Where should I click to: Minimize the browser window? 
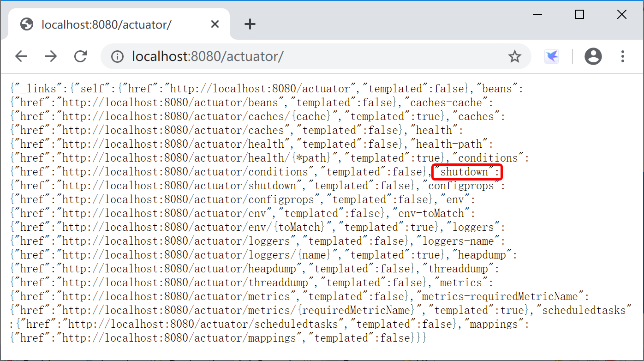[x=537, y=15]
